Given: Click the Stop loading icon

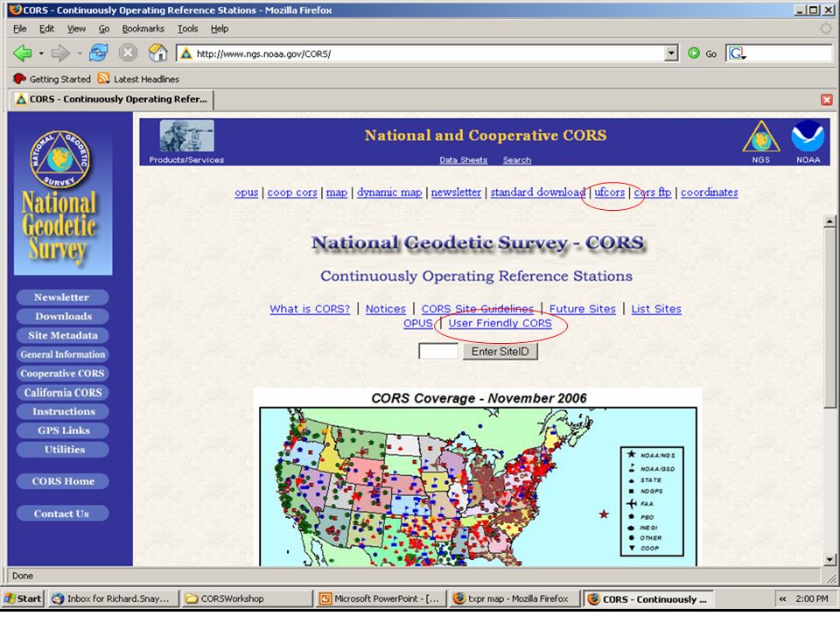Looking at the screenshot, I should pyautogui.click(x=128, y=53).
